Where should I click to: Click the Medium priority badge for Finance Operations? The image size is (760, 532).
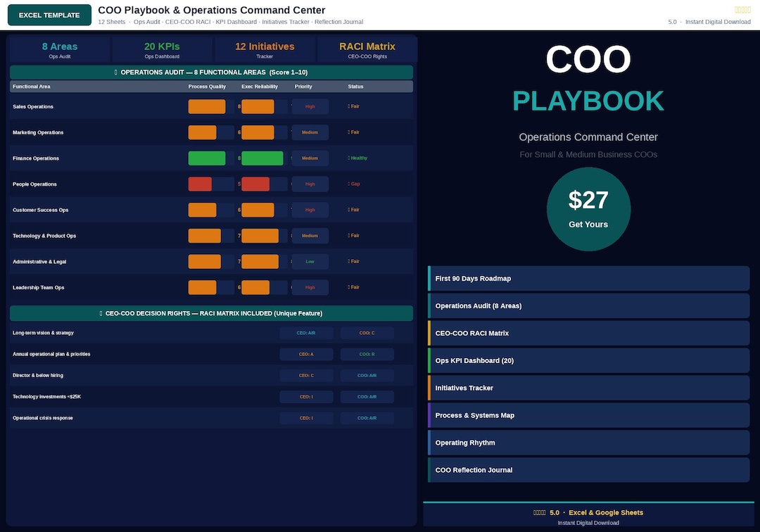310,158
